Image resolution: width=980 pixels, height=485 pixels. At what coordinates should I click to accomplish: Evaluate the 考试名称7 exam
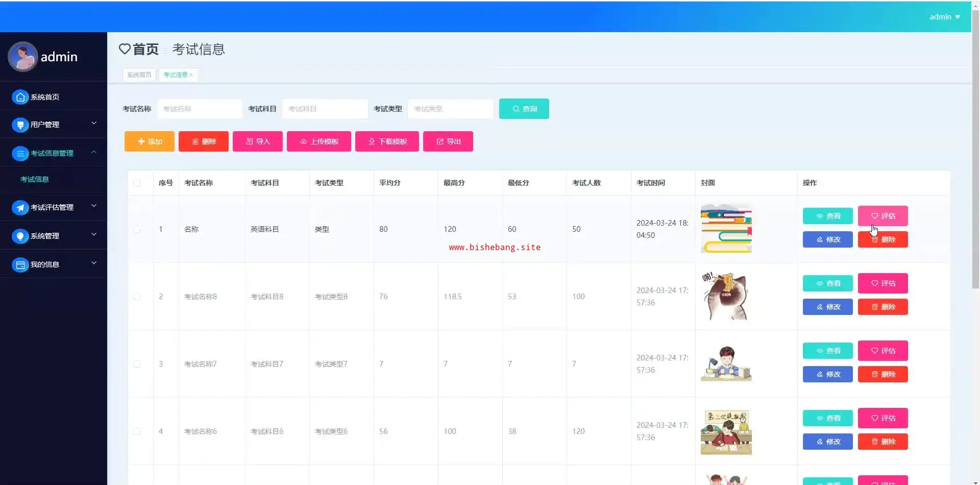point(883,351)
